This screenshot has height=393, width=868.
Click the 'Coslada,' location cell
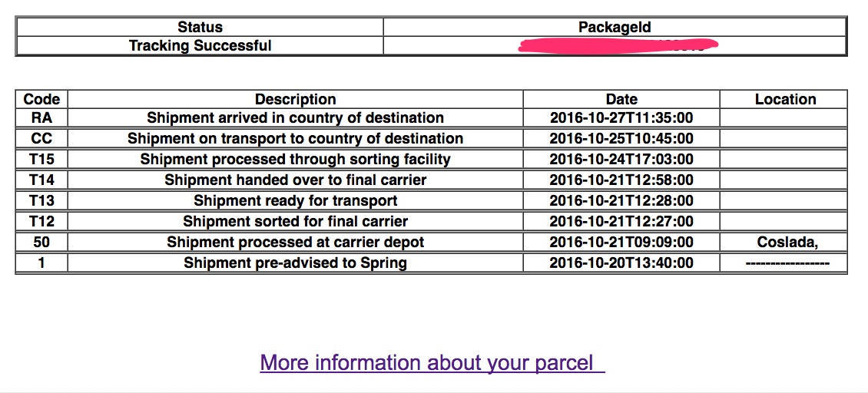pyautogui.click(x=785, y=243)
